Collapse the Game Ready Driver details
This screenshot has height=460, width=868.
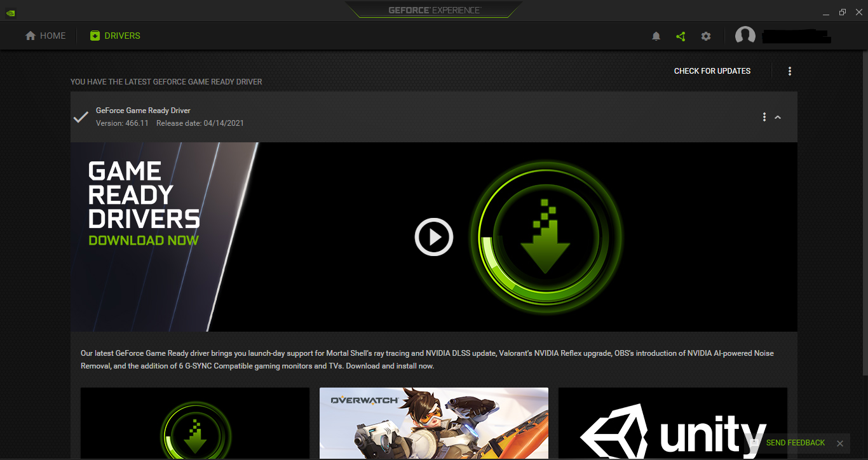coord(778,117)
